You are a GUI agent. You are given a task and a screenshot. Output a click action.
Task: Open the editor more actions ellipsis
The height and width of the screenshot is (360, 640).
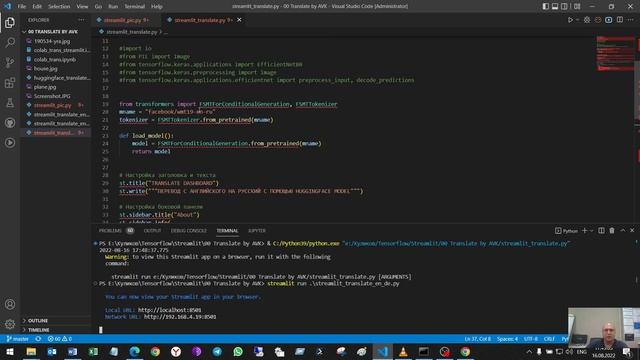631,20
